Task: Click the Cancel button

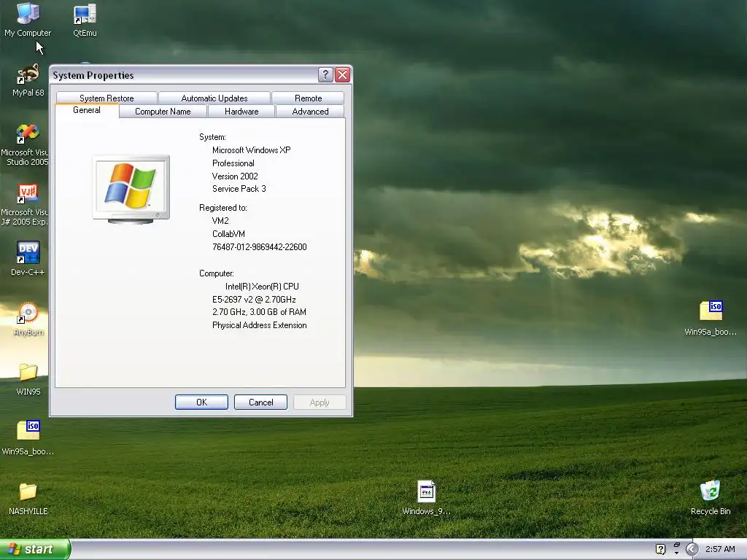Action: (x=260, y=402)
